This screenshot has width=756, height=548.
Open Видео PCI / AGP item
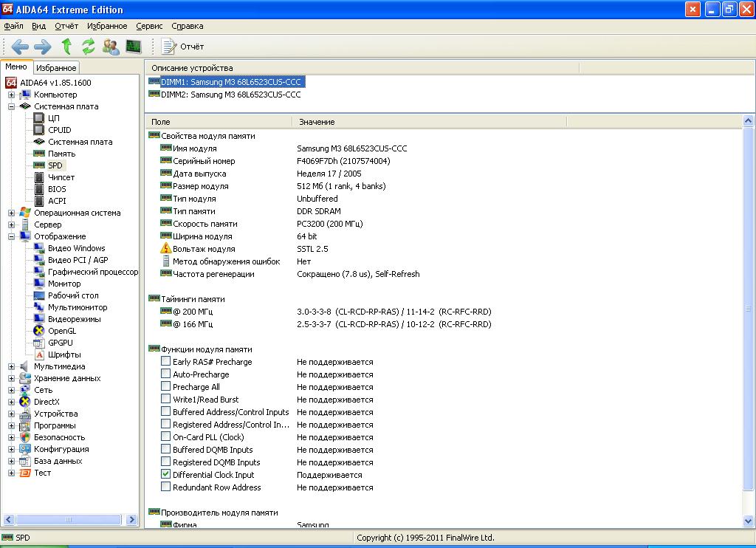pyautogui.click(x=78, y=260)
